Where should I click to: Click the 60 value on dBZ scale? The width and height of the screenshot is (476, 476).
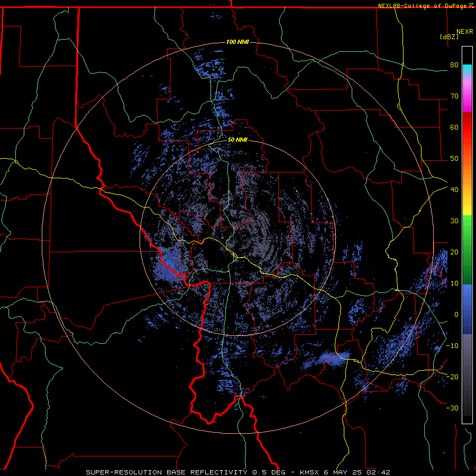(454, 127)
